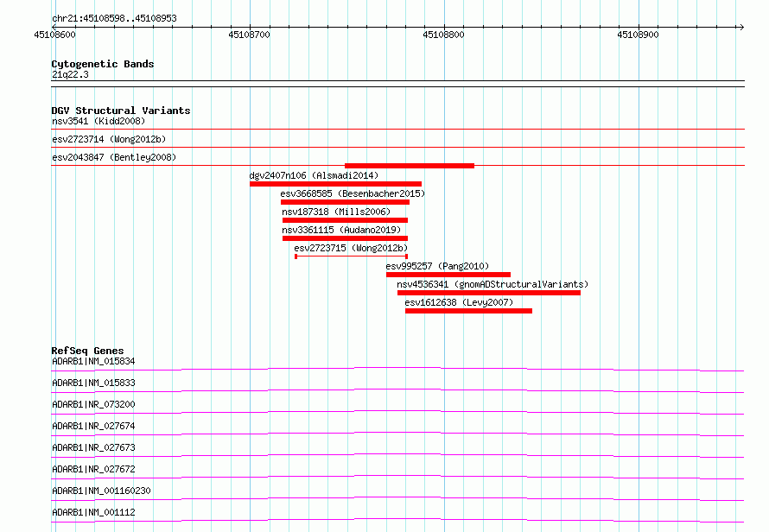Open ADARB1|NM_015833 transcript label
This screenshot has height=532, width=769.
(93, 383)
